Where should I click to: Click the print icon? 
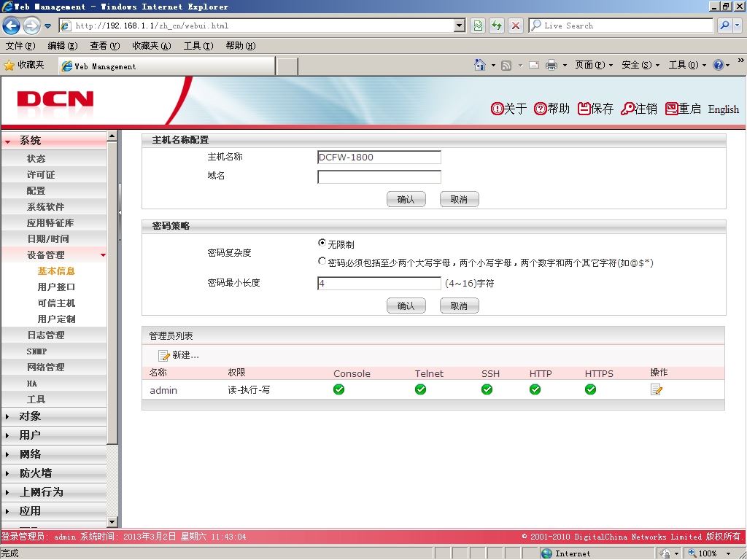pyautogui.click(x=551, y=65)
